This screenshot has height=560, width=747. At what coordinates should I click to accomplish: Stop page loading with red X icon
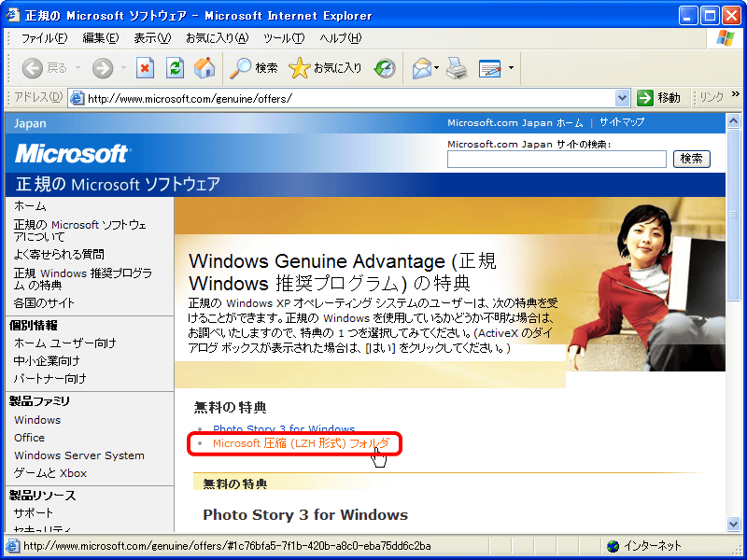tap(146, 68)
